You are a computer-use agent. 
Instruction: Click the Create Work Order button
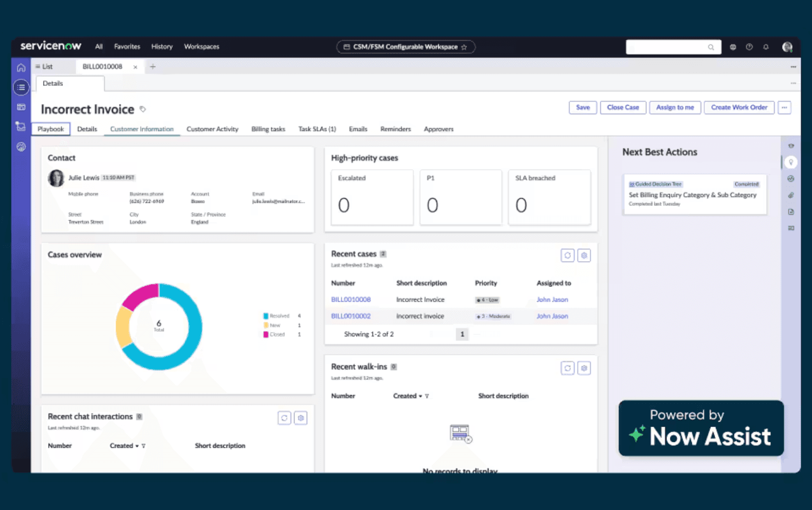tap(739, 108)
